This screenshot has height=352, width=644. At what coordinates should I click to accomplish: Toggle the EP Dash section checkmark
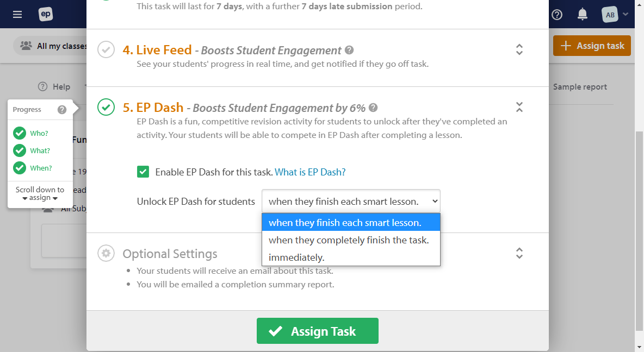coord(106,107)
